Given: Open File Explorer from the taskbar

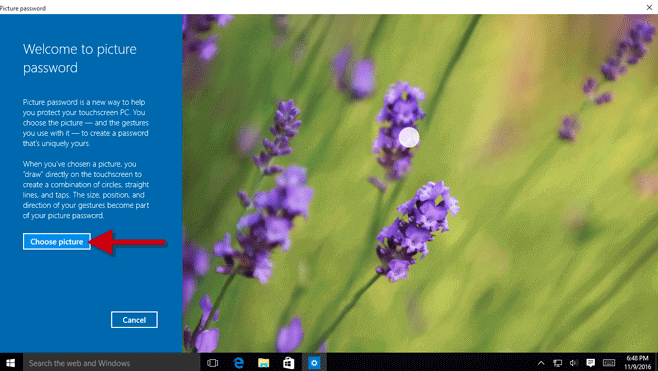Looking at the screenshot, I should [264, 363].
